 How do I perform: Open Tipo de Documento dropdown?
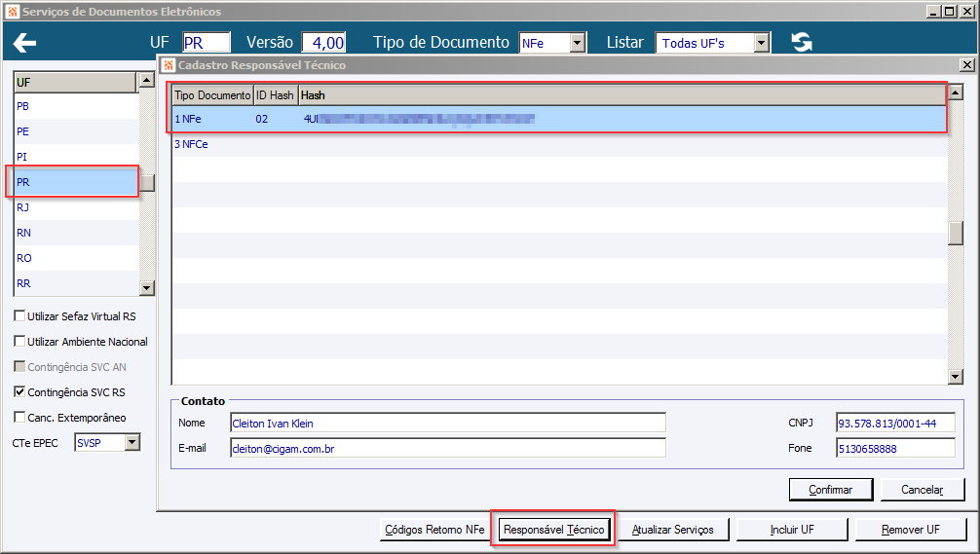pyautogui.click(x=578, y=43)
